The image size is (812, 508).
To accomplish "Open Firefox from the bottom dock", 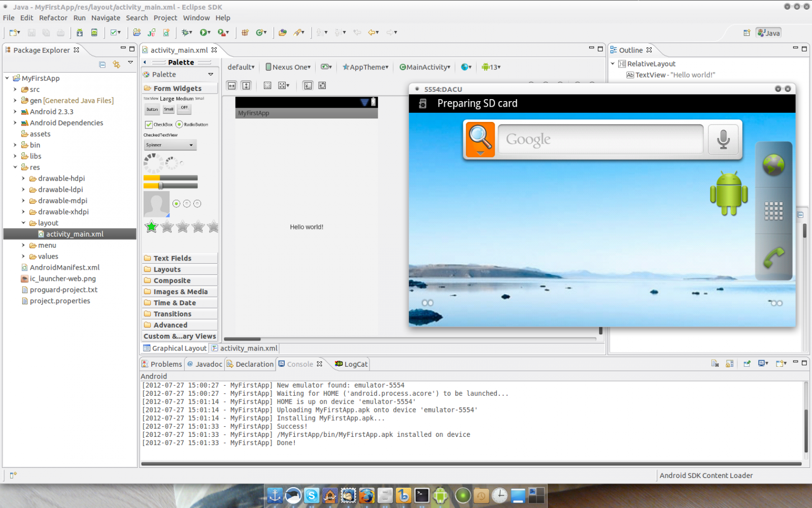I will coord(366,495).
